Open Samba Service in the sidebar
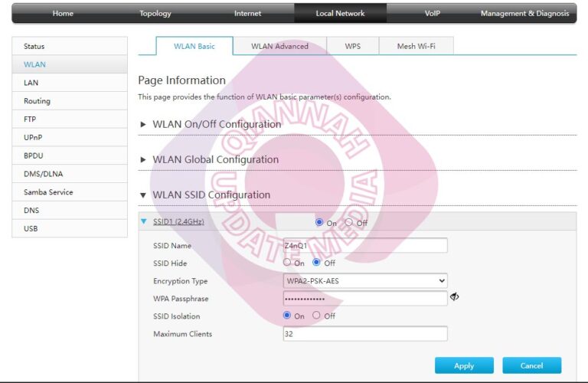This screenshot has height=383, width=588. click(48, 192)
